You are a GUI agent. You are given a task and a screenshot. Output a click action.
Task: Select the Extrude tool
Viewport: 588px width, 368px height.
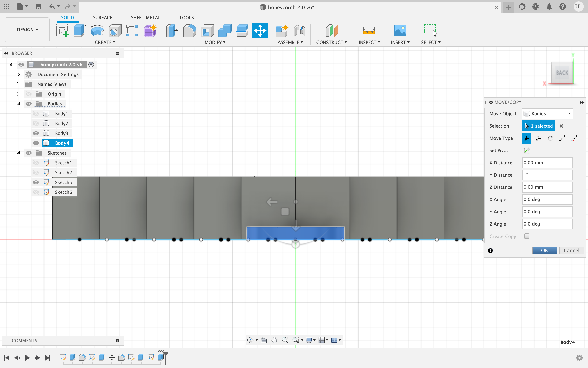point(80,31)
